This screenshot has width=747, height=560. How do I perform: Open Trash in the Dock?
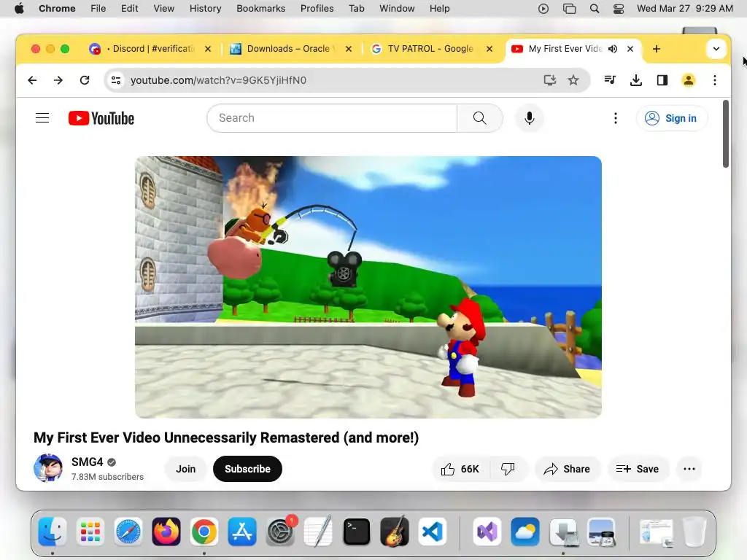pos(694,532)
